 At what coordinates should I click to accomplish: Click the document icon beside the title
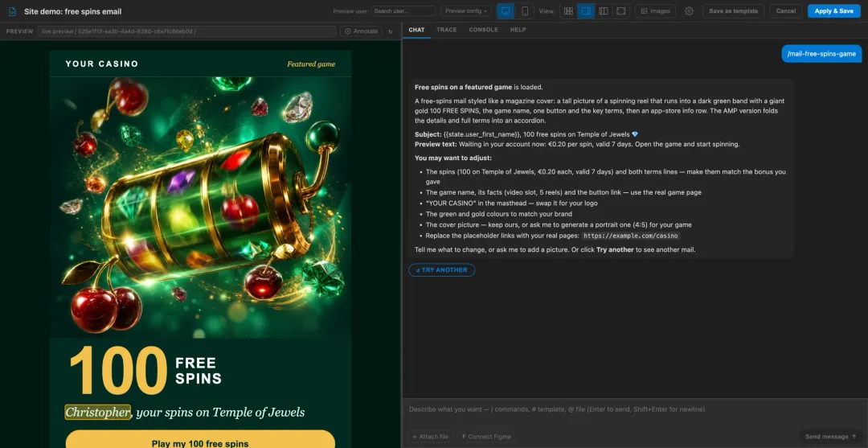(x=12, y=11)
